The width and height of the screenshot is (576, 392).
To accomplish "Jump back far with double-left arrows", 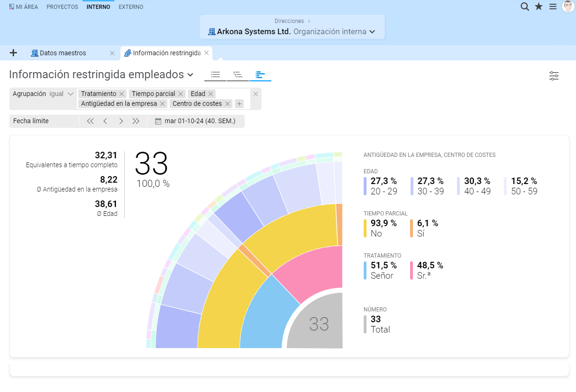I will 90,121.
